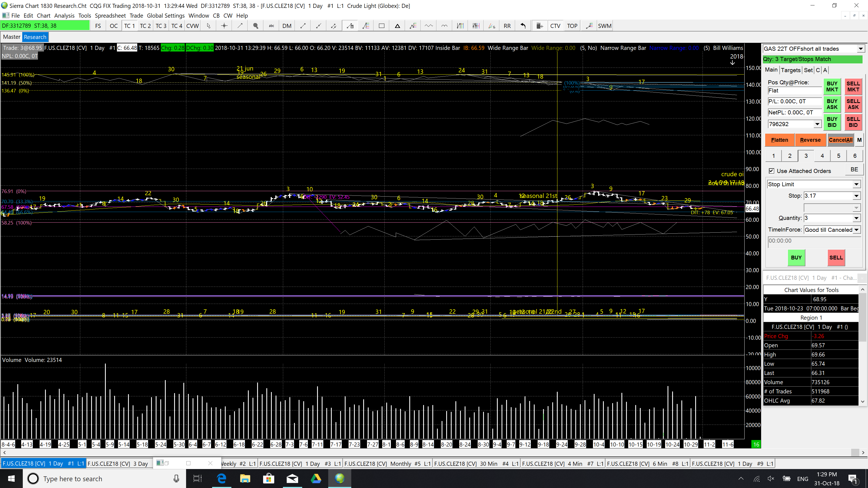The image size is (868, 488).
Task: Switch to the Targets tab
Action: pos(790,70)
